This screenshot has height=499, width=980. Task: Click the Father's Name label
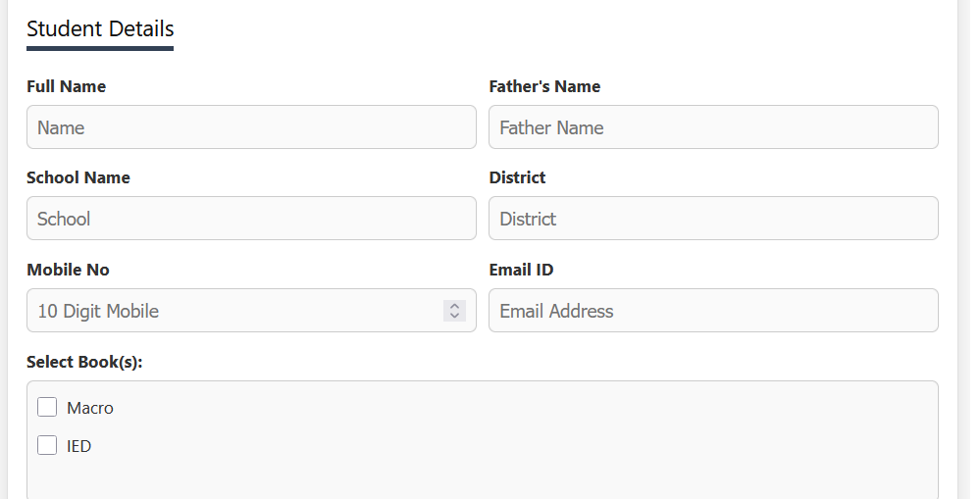coord(544,86)
